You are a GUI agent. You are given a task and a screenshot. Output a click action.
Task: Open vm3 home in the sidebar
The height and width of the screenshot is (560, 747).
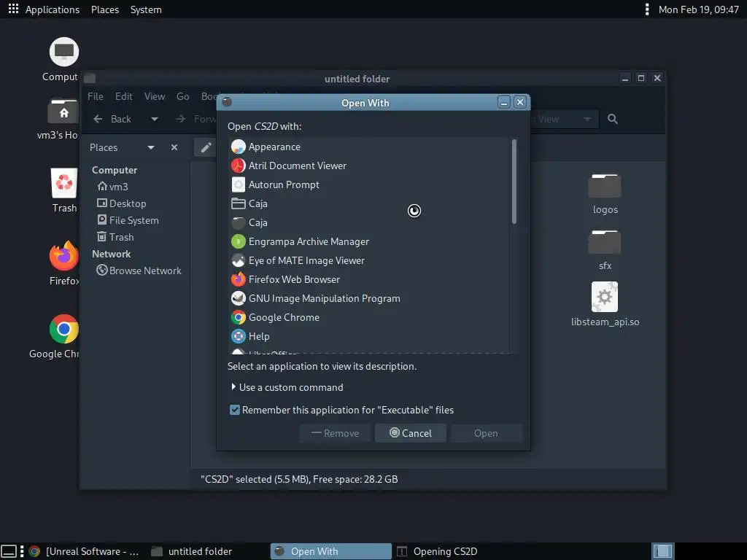tap(113, 187)
